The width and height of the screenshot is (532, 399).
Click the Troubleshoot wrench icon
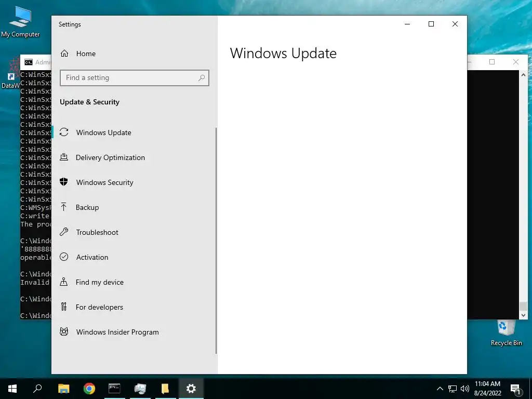coord(64,232)
